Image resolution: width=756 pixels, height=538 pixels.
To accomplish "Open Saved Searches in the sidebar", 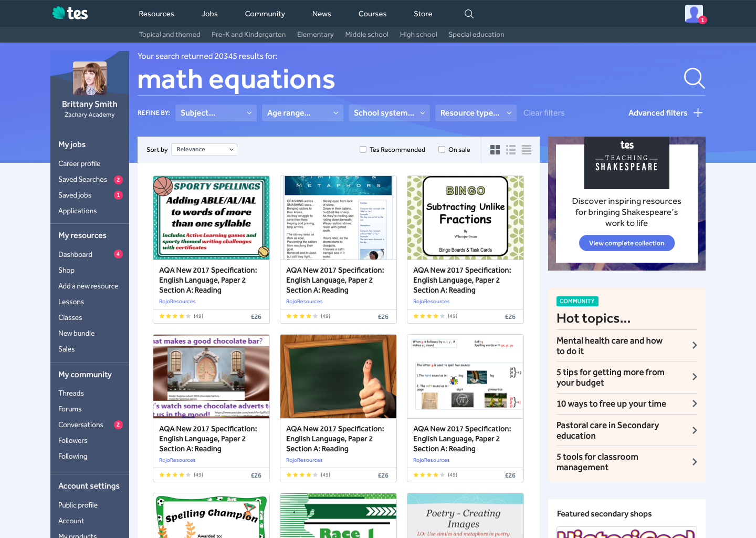I will (82, 180).
